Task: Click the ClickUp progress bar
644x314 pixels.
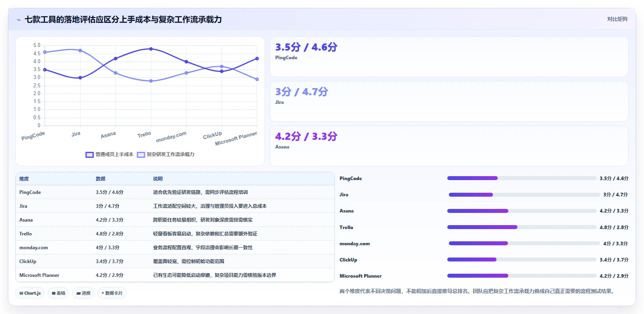Action: click(522, 259)
